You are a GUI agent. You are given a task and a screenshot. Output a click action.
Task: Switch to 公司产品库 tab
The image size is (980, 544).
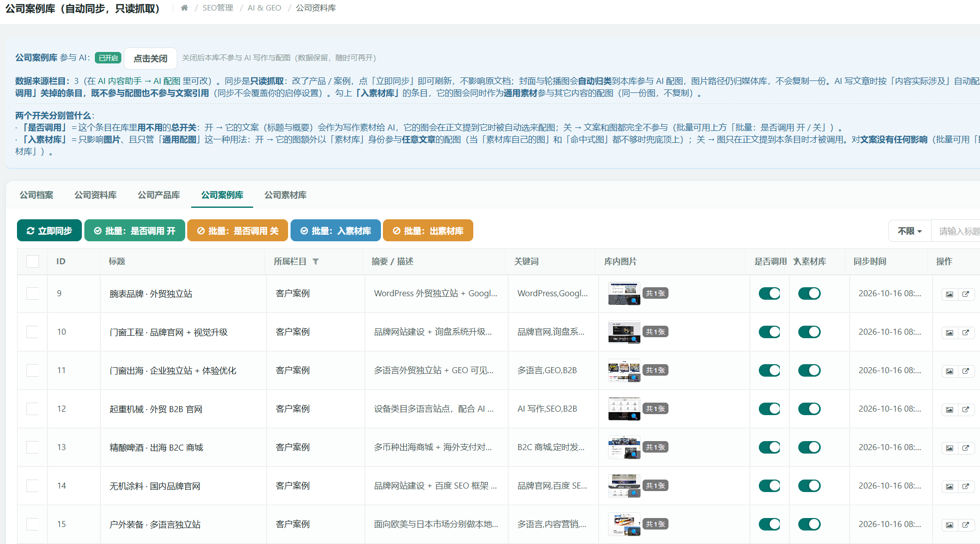coord(159,195)
